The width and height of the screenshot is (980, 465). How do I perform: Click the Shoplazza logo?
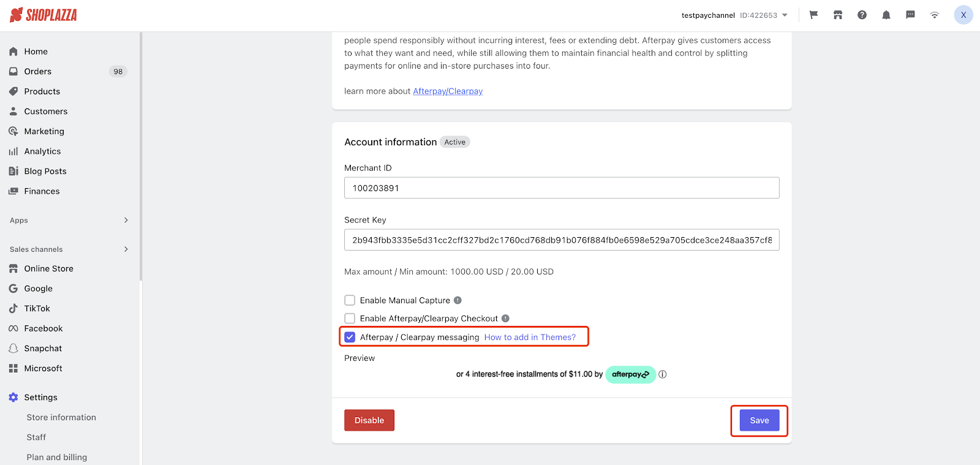tap(43, 15)
